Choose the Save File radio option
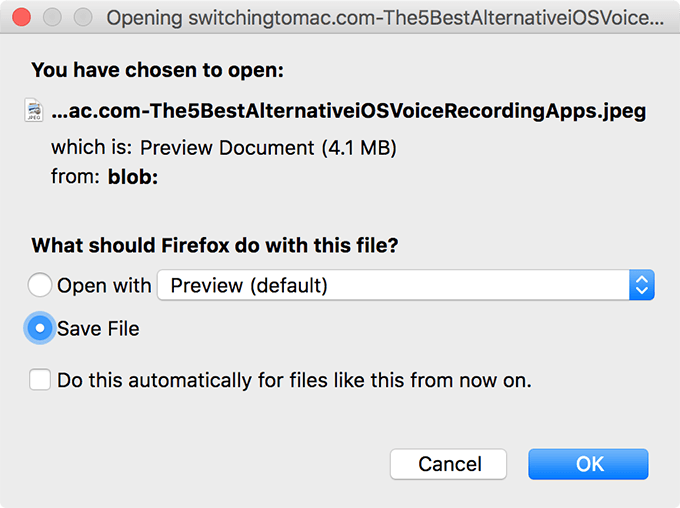Viewport: 680px width, 508px height. click(40, 328)
